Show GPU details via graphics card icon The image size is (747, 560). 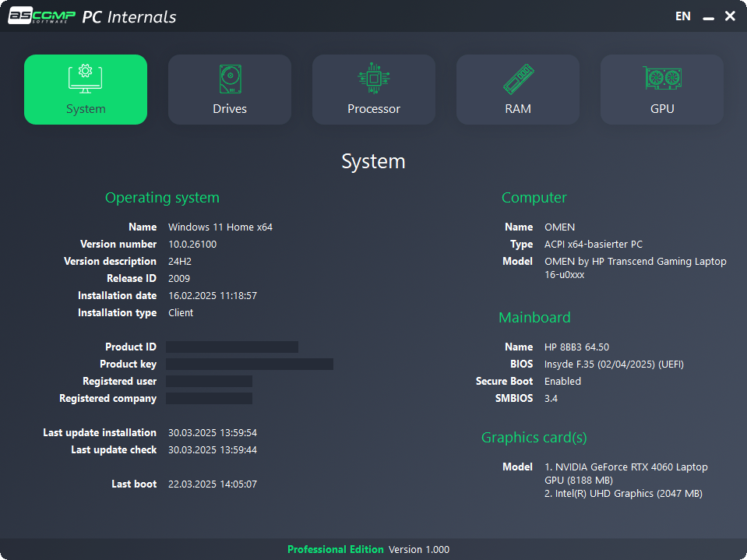pyautogui.click(x=662, y=79)
